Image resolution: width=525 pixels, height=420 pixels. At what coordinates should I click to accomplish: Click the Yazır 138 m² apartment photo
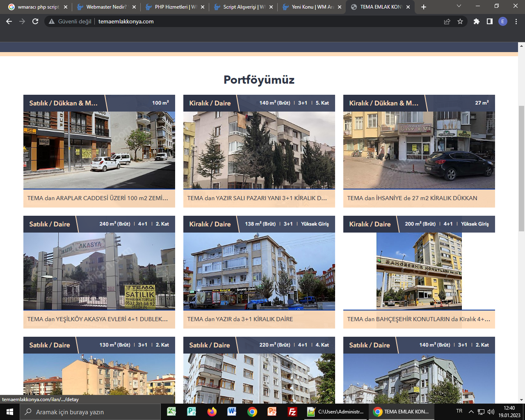click(x=259, y=271)
